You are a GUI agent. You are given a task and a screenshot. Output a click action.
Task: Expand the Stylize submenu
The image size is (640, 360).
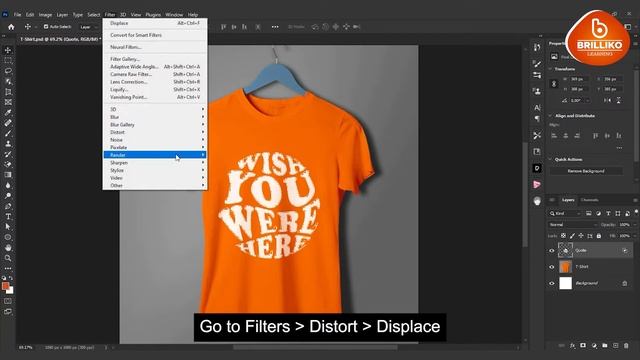click(155, 170)
